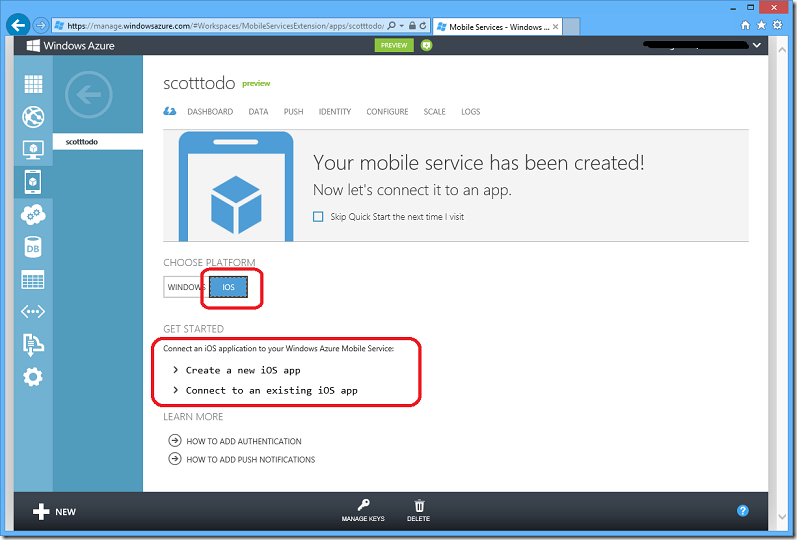The image size is (797, 540).
Task: Open the account dropdown chevron
Action: tap(757, 45)
